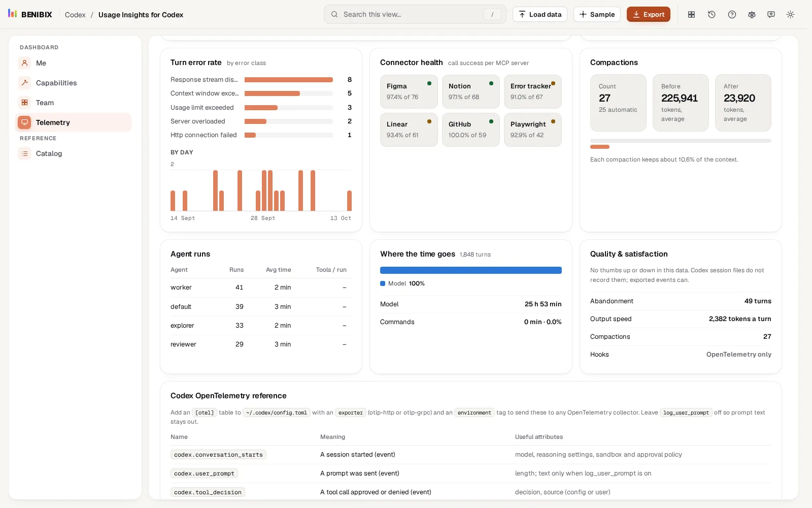This screenshot has height=508, width=812.
Task: Click the codex.tool_decision name chip
Action: click(x=208, y=492)
